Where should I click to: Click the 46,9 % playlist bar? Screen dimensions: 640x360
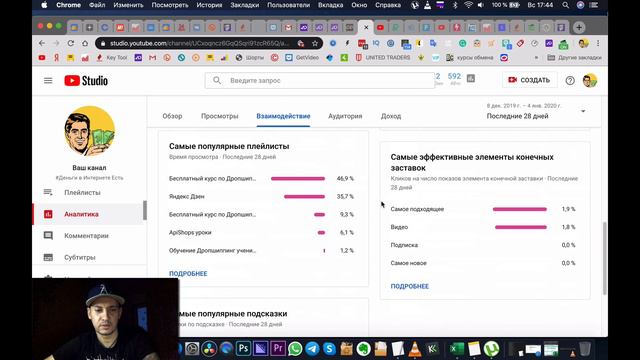[x=298, y=178]
